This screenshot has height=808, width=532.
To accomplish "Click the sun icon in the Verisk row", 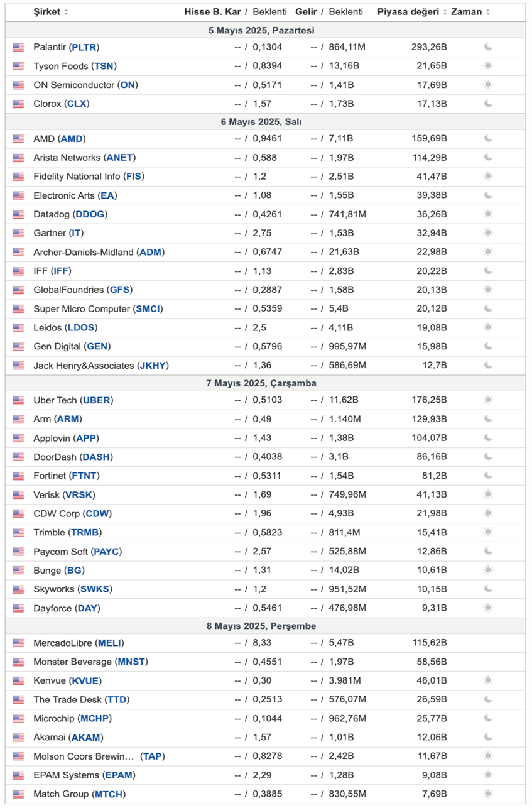I will [488, 494].
